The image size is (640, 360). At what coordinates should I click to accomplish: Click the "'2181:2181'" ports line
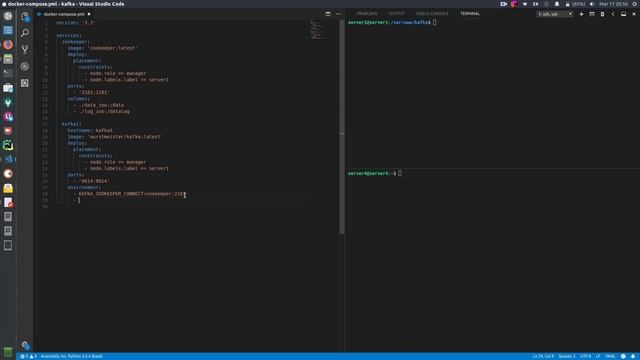[94, 92]
